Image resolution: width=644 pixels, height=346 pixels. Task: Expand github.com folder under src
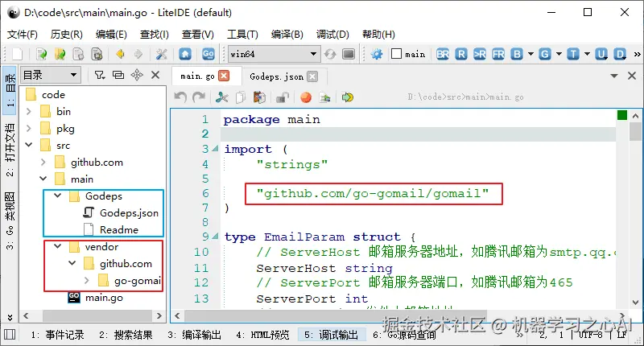(43, 162)
